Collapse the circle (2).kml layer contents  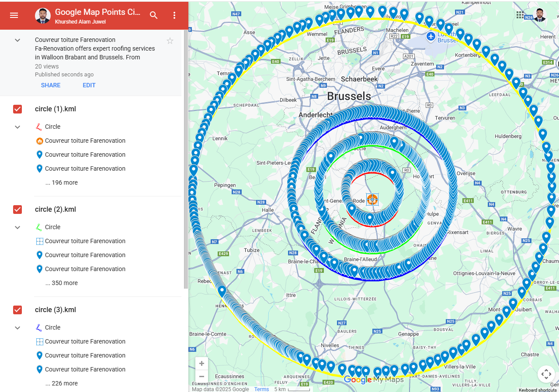click(x=17, y=227)
